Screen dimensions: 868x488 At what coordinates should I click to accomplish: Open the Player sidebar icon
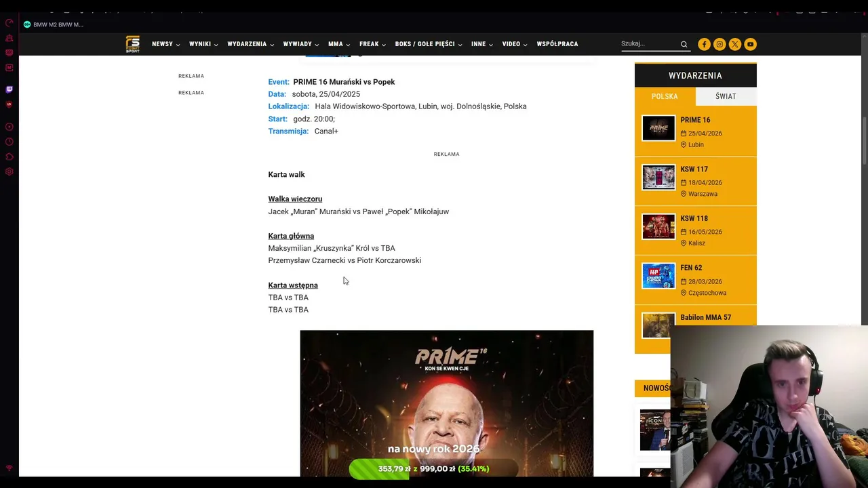click(x=9, y=127)
